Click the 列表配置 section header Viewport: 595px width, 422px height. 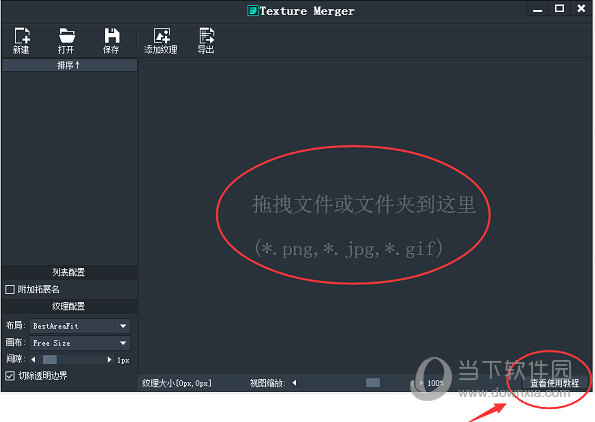point(69,272)
